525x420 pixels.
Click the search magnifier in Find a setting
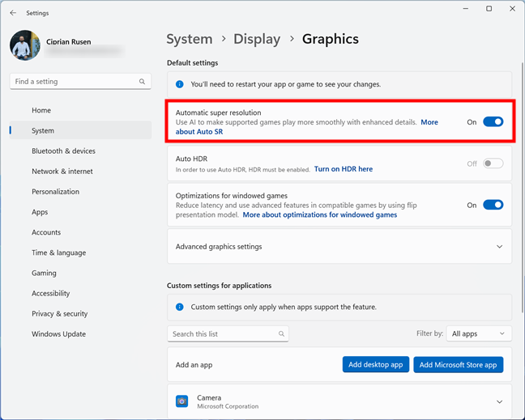(x=142, y=82)
